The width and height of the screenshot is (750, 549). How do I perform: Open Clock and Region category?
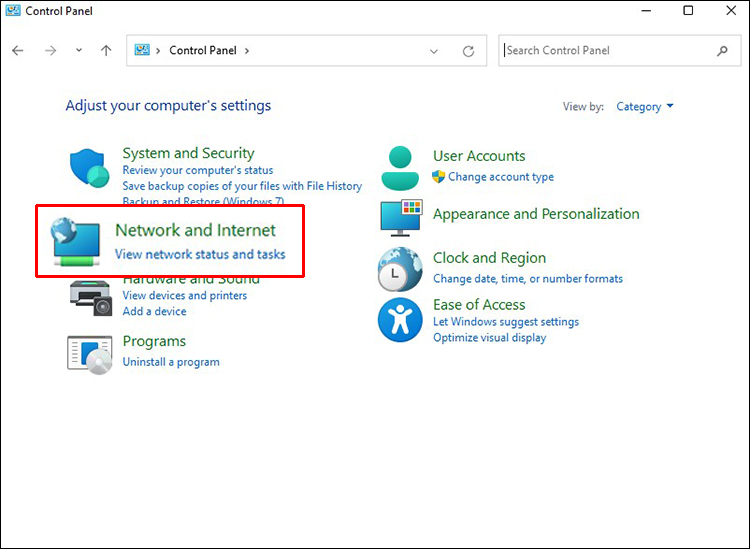[x=489, y=258]
